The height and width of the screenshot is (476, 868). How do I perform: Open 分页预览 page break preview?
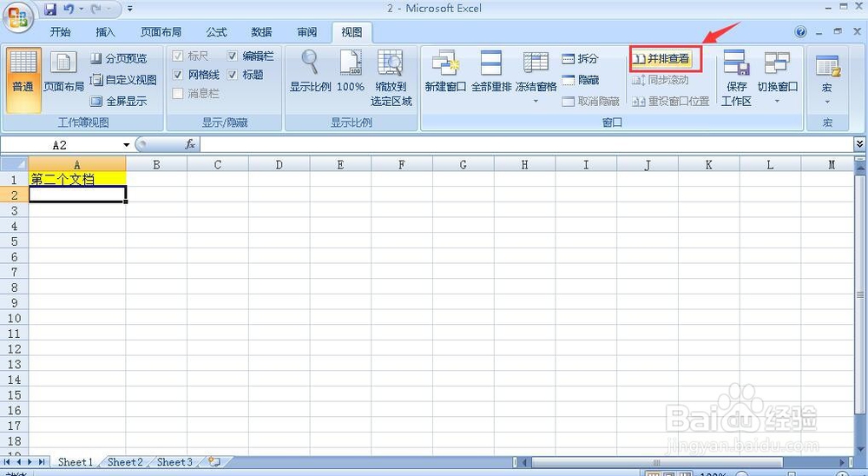(119, 58)
